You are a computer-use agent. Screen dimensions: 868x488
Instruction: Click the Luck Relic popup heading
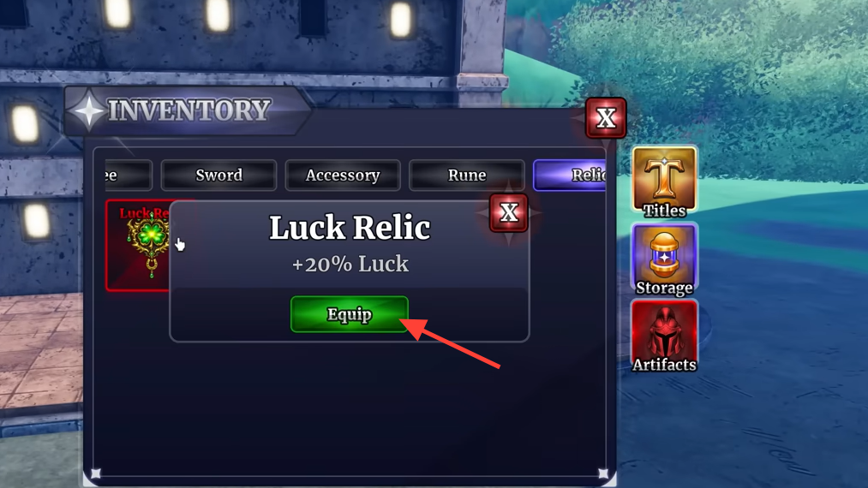(350, 228)
